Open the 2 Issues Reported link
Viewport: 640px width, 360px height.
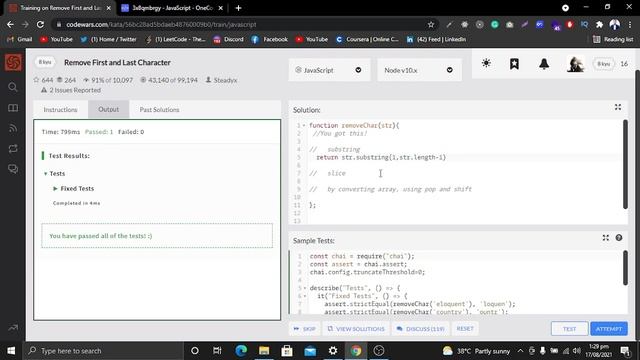pyautogui.click(x=75, y=90)
